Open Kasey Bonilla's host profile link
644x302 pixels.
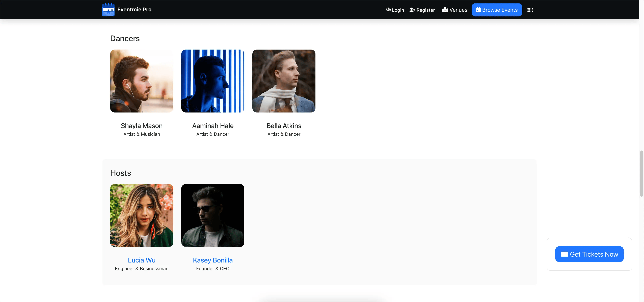(212, 260)
